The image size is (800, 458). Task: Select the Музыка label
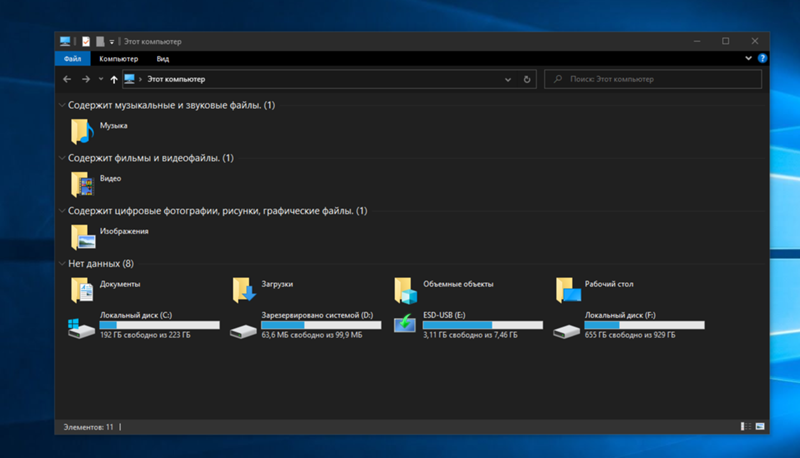coord(113,125)
